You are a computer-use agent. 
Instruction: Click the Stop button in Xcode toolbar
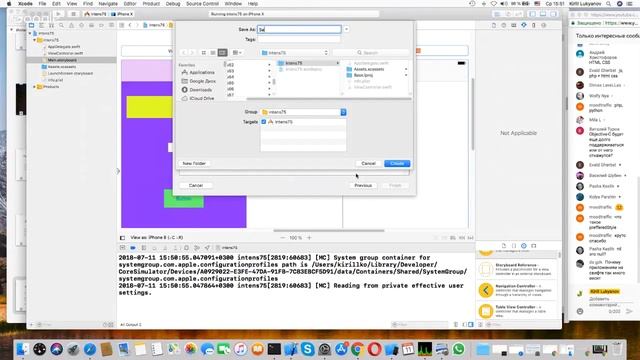coord(73,14)
